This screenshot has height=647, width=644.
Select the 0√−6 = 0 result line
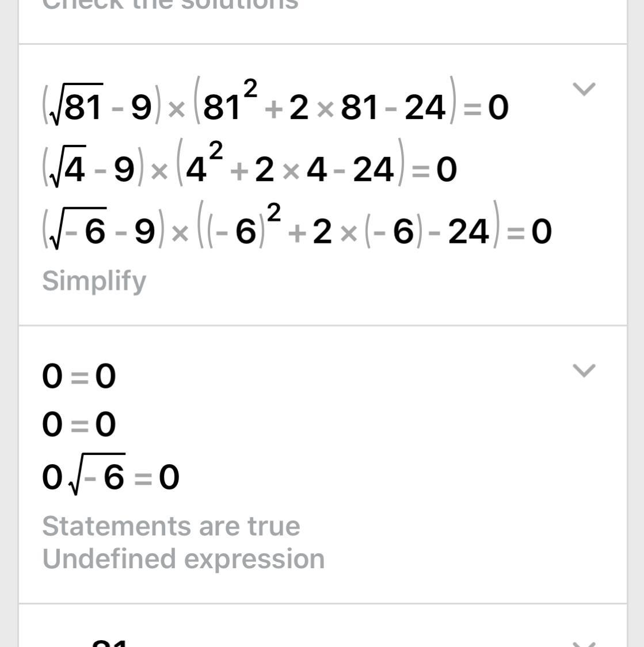pyautogui.click(x=110, y=477)
